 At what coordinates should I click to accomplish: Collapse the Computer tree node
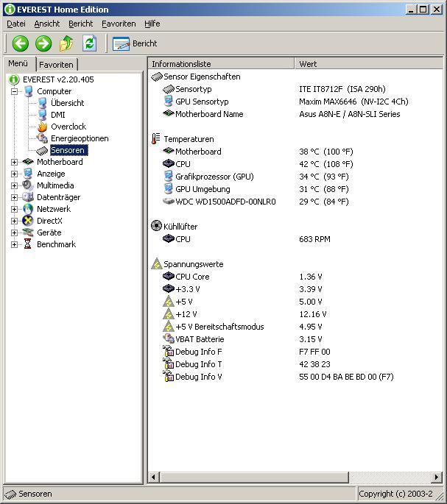[x=14, y=91]
